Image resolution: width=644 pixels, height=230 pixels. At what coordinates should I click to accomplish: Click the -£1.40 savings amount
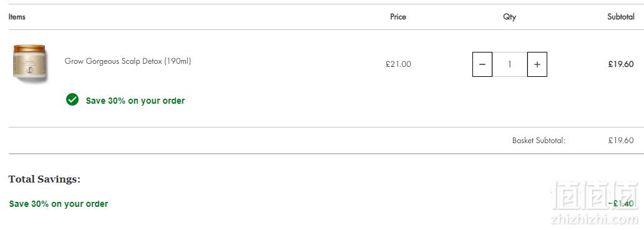coord(620,204)
